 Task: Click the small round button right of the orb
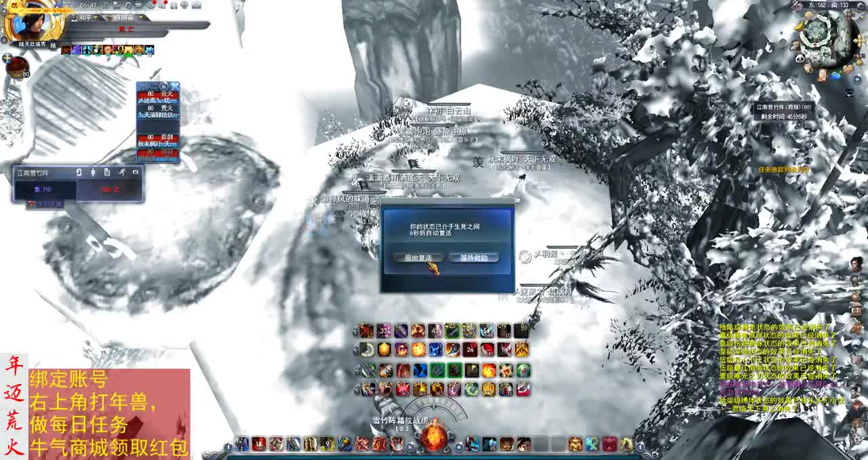point(459,446)
